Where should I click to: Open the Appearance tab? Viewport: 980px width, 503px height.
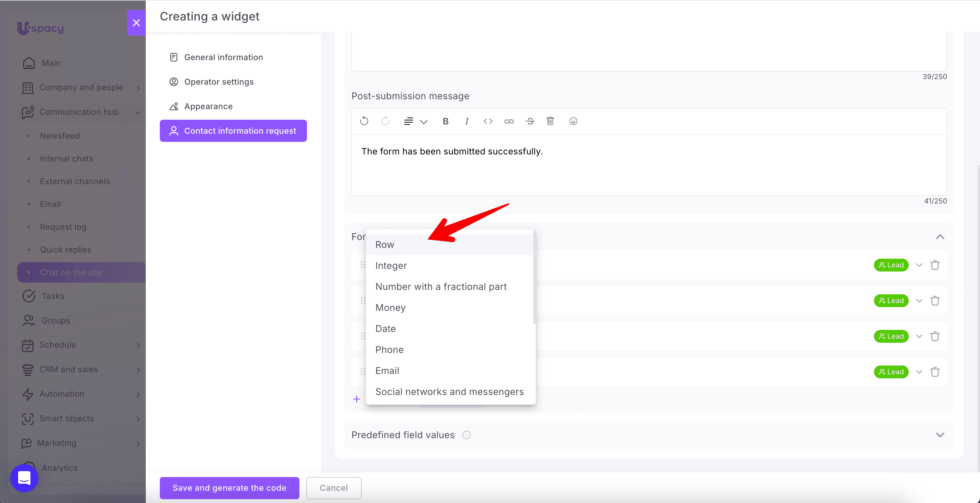tap(233, 107)
